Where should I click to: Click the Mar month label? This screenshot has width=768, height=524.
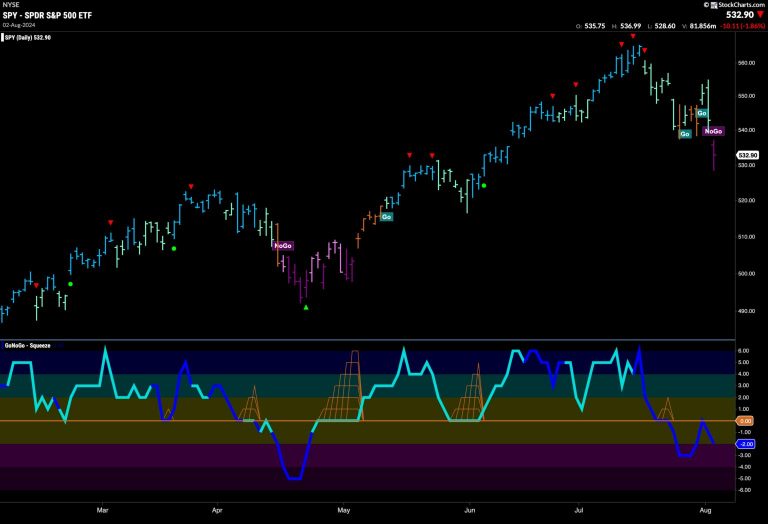pos(102,510)
